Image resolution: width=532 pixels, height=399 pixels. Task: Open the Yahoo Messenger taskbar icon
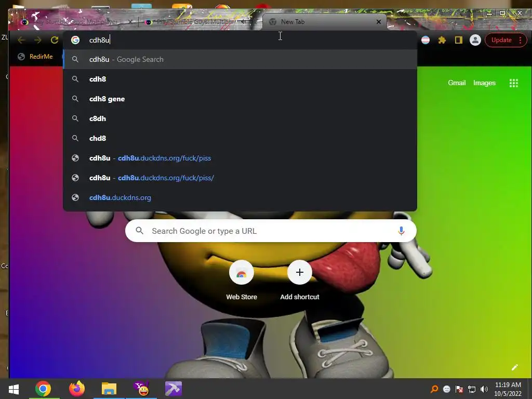141,389
